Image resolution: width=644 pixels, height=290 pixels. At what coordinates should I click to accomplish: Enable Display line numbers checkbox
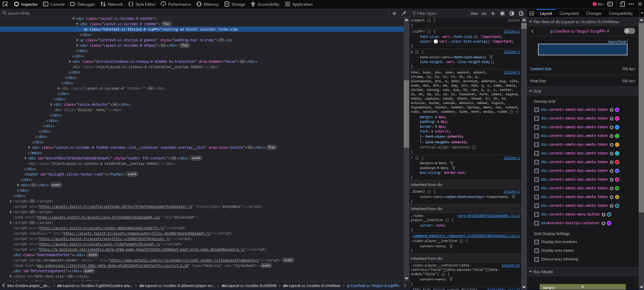537,242
